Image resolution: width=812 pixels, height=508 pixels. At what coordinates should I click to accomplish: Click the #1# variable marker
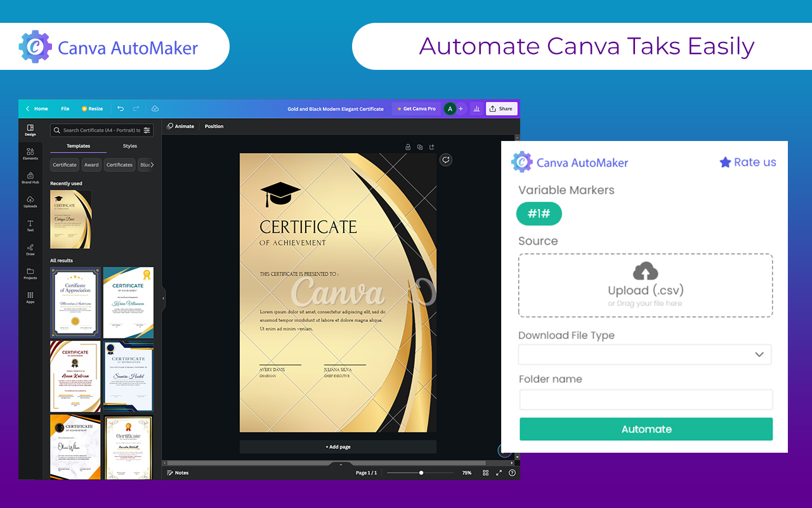539,214
